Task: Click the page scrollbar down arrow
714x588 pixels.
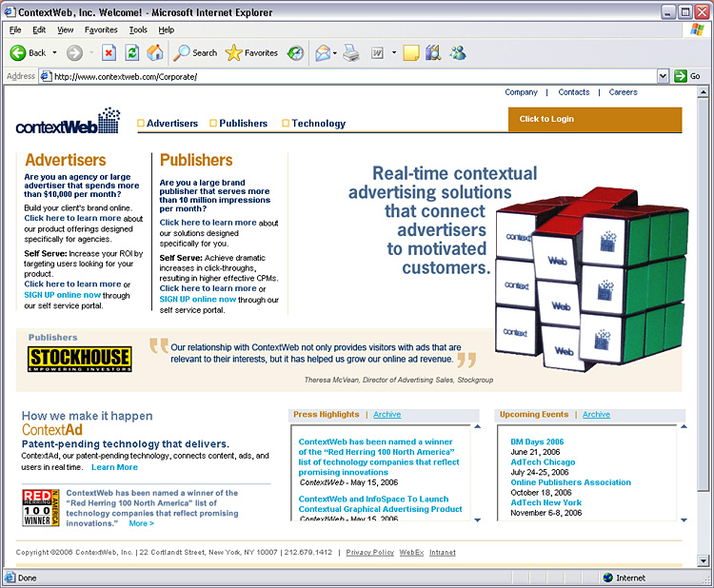Action: pyautogui.click(x=704, y=561)
